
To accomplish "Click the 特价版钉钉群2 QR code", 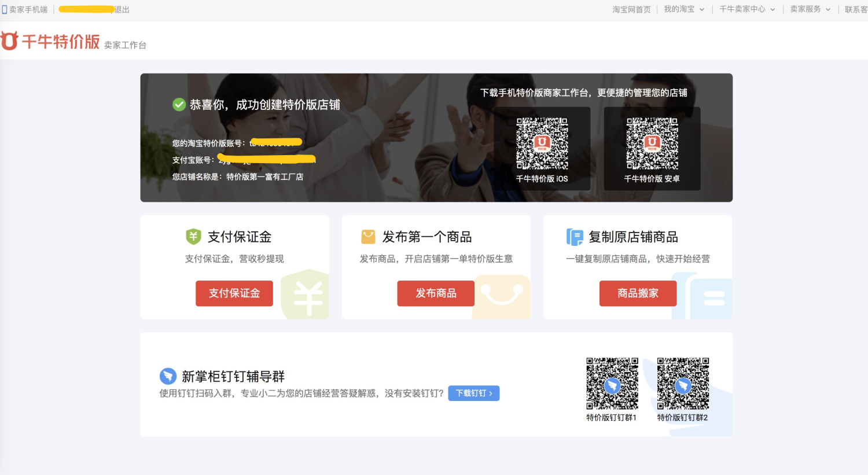I will tap(683, 384).
